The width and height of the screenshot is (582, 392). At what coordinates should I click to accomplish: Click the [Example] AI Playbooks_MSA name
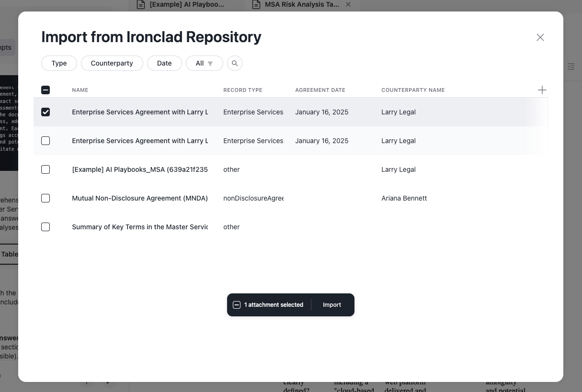(140, 169)
